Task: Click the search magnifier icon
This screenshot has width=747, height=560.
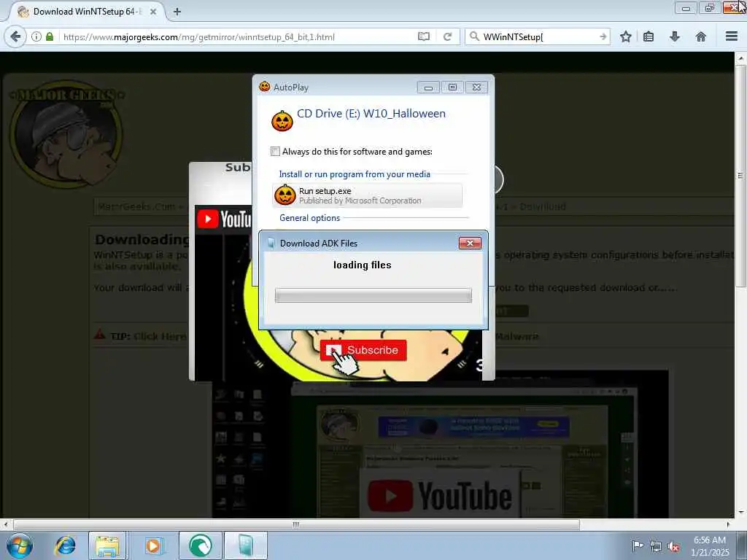Action: pos(474,36)
